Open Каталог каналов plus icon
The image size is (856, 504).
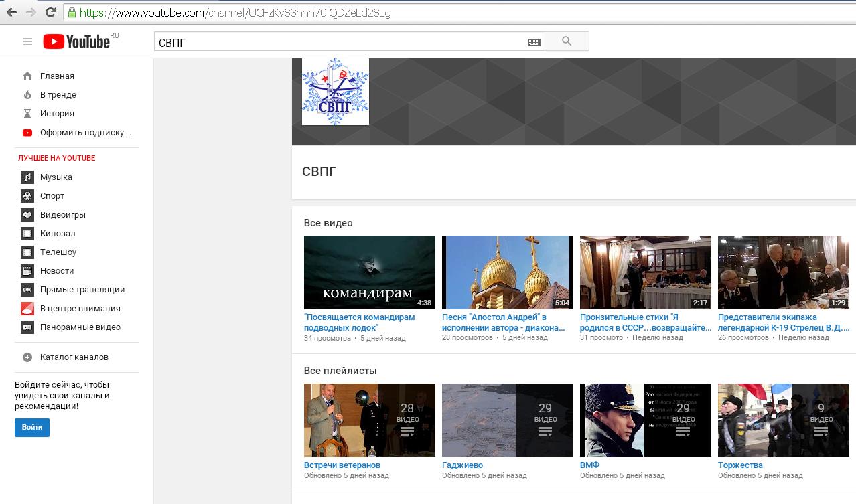(27, 357)
